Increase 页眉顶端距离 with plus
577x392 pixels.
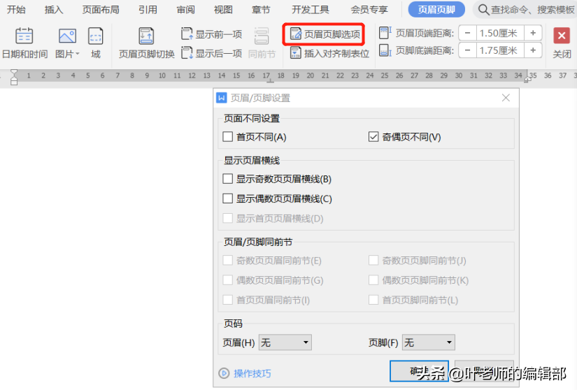point(533,33)
